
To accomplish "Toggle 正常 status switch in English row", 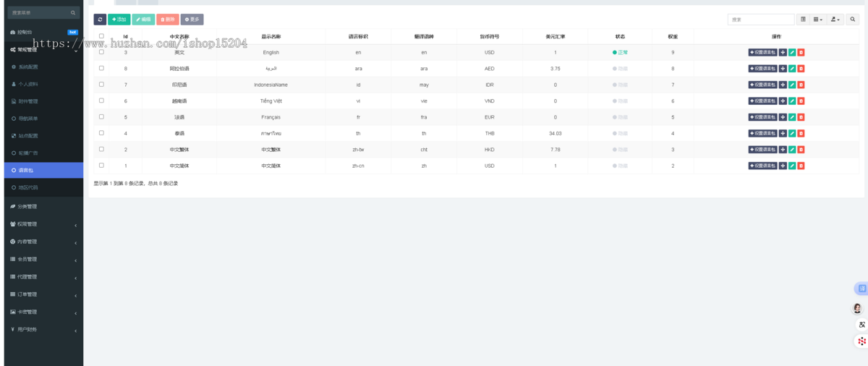I will click(620, 53).
